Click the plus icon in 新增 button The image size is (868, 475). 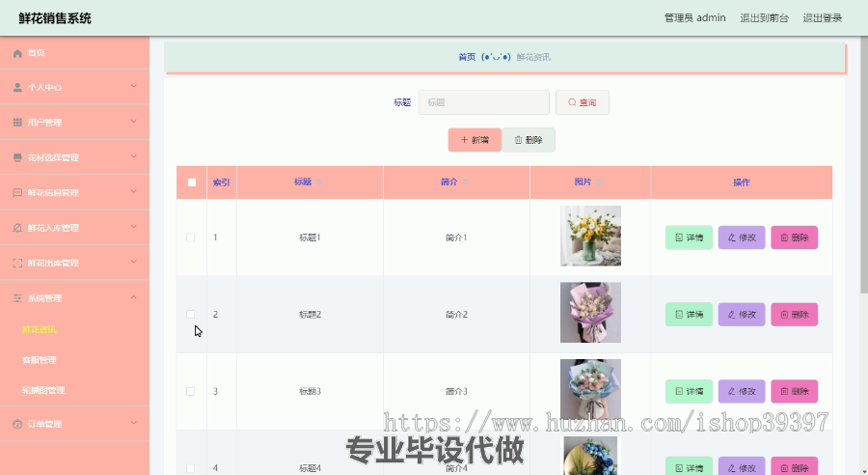pos(464,140)
